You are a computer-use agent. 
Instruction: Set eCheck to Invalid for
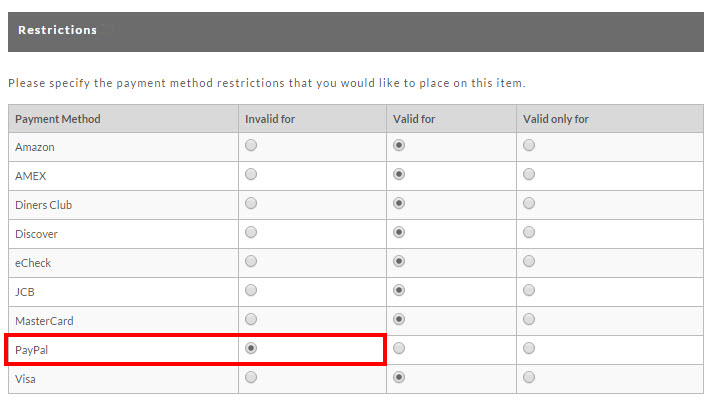[x=251, y=261]
